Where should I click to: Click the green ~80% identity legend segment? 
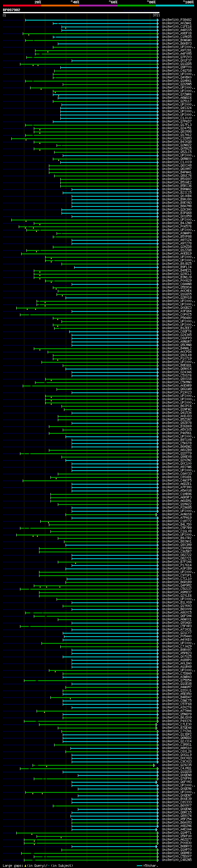137,6
